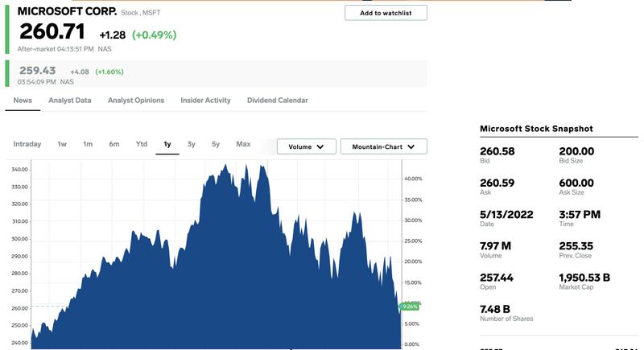This screenshot has width=644, height=350.
Task: Click the 260.58 Bid value
Action: (497, 151)
